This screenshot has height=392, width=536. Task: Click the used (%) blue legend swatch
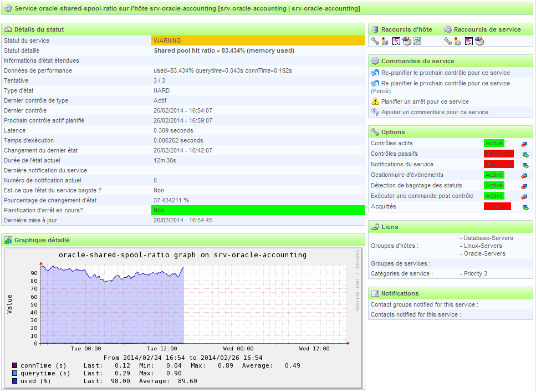coord(15,381)
